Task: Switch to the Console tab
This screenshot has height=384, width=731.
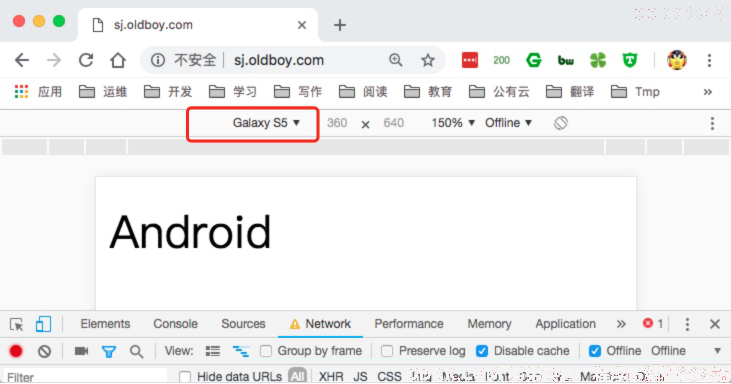Action: tap(175, 324)
